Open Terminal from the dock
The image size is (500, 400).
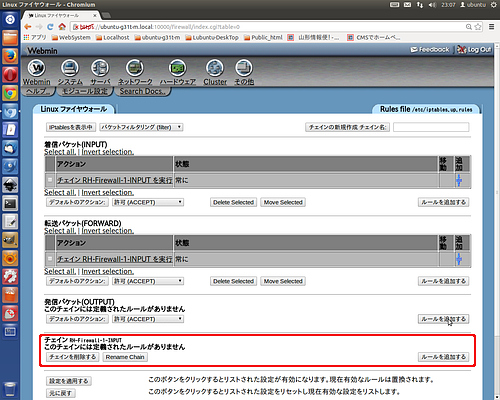[x=10, y=203]
